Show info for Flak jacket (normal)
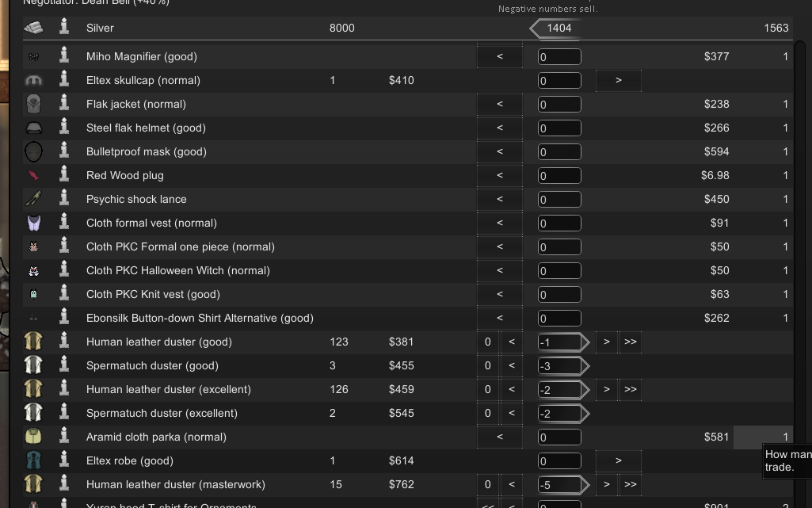 point(64,104)
